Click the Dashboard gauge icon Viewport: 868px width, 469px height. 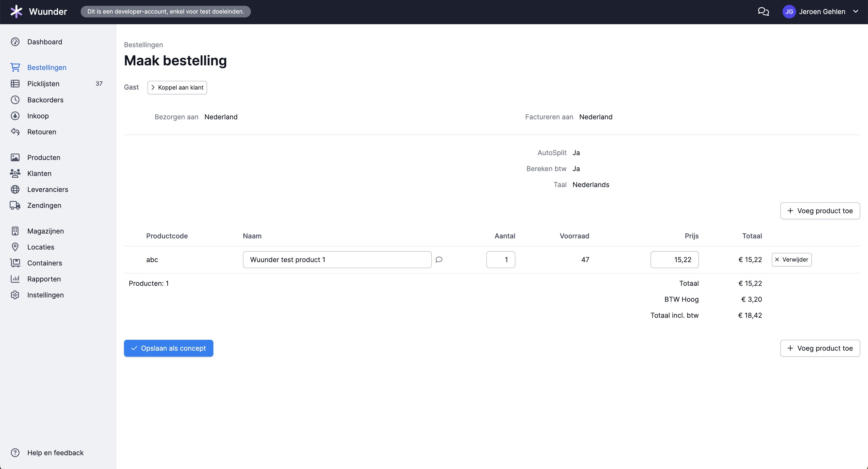tap(15, 42)
